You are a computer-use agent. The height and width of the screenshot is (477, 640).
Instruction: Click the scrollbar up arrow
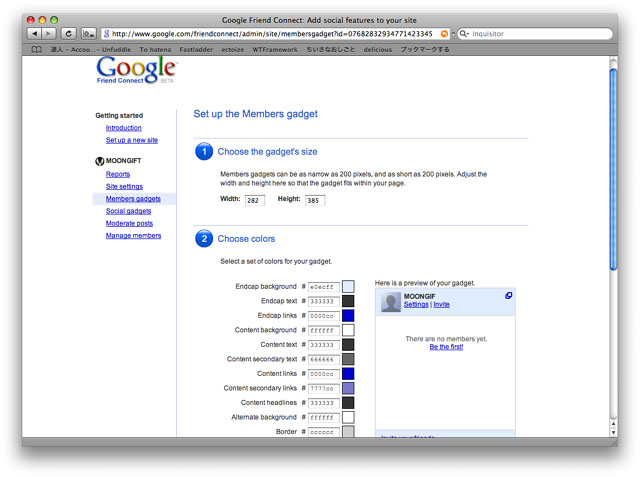click(613, 424)
